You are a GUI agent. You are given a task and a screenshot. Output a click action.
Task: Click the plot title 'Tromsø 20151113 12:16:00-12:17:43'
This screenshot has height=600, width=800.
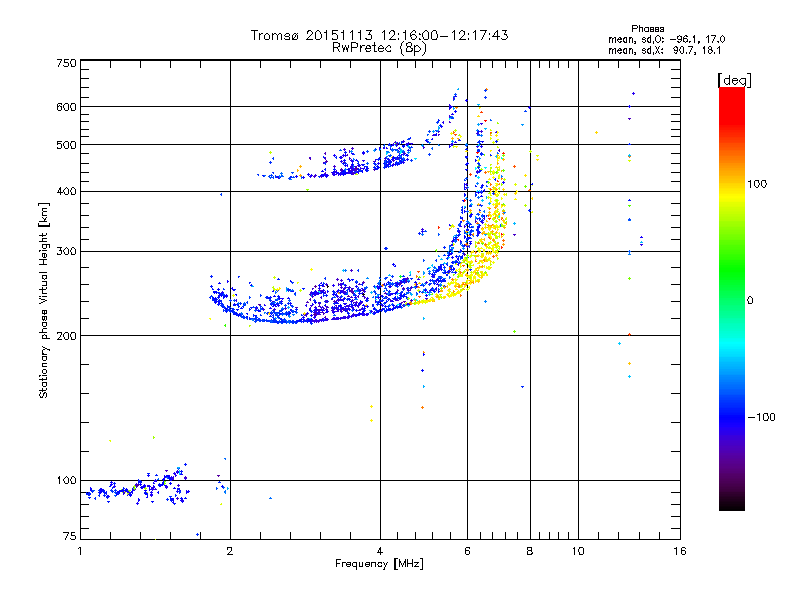point(379,35)
